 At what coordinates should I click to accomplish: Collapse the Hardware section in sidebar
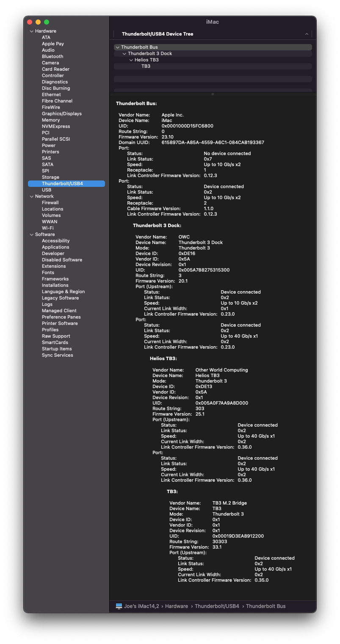click(x=31, y=31)
